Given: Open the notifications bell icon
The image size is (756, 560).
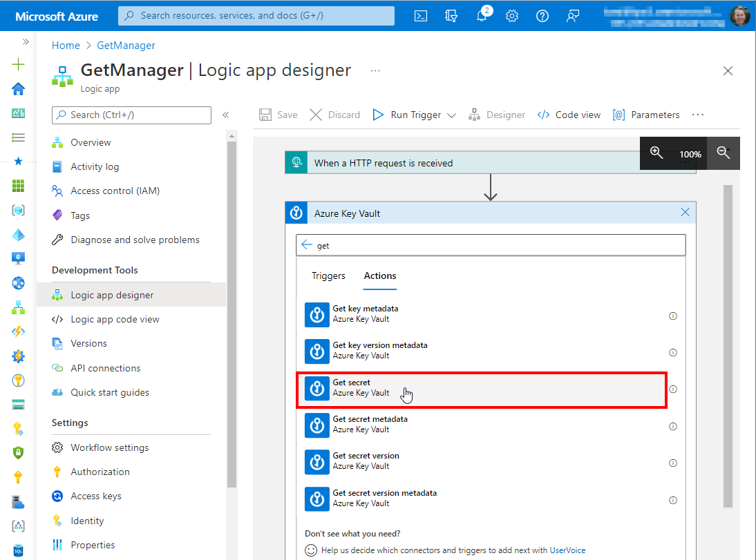Looking at the screenshot, I should click(482, 16).
